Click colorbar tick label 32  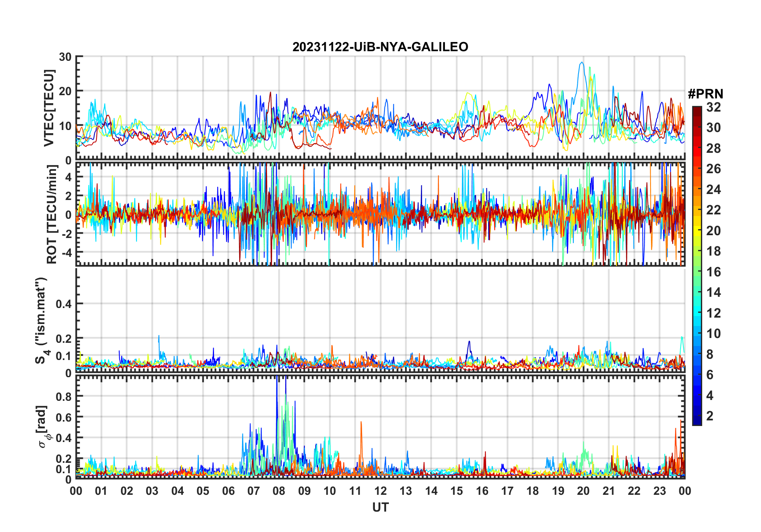coord(713,107)
